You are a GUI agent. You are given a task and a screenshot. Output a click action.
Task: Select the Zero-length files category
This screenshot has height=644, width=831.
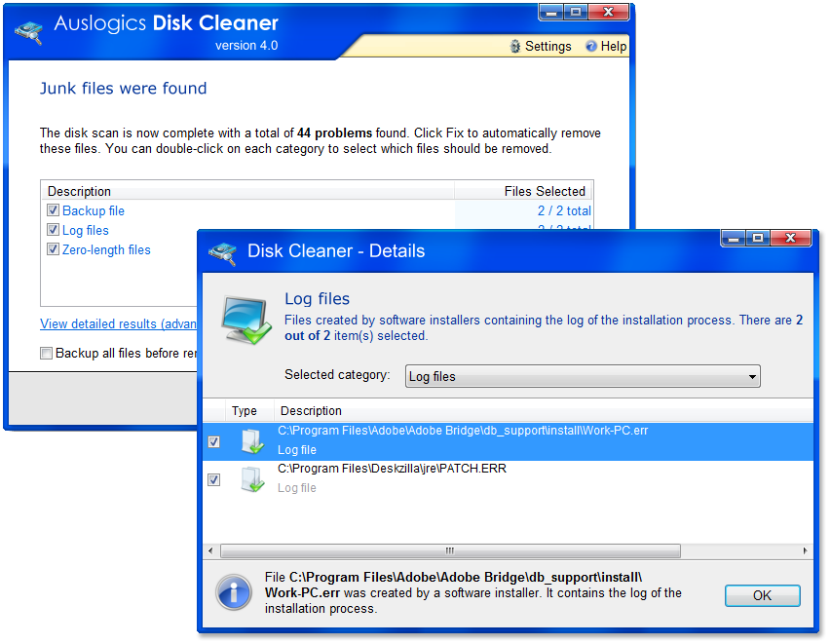click(106, 249)
